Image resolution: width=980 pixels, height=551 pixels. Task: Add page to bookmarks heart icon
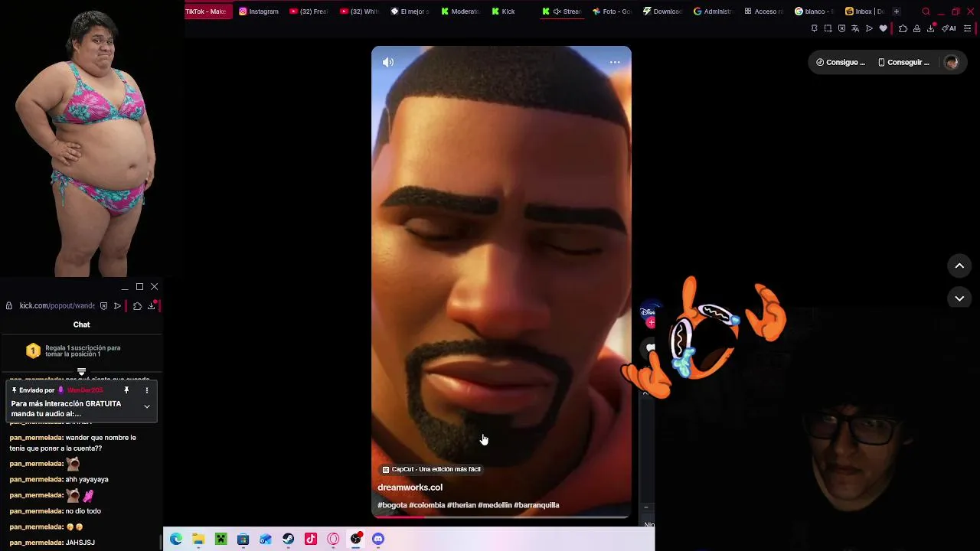pos(883,28)
